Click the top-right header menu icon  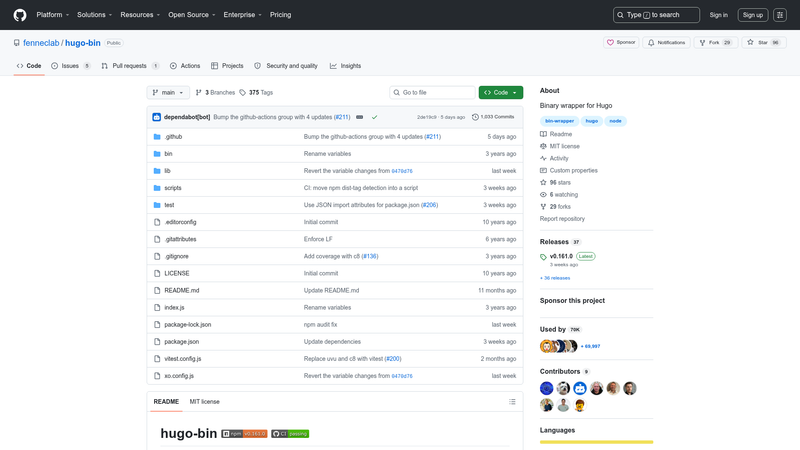coord(780,15)
